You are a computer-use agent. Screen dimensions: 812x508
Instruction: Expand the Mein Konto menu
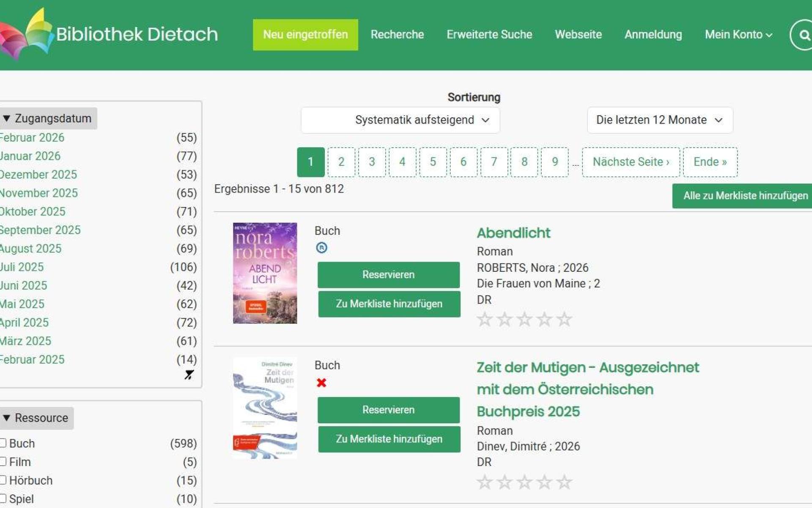pos(738,35)
